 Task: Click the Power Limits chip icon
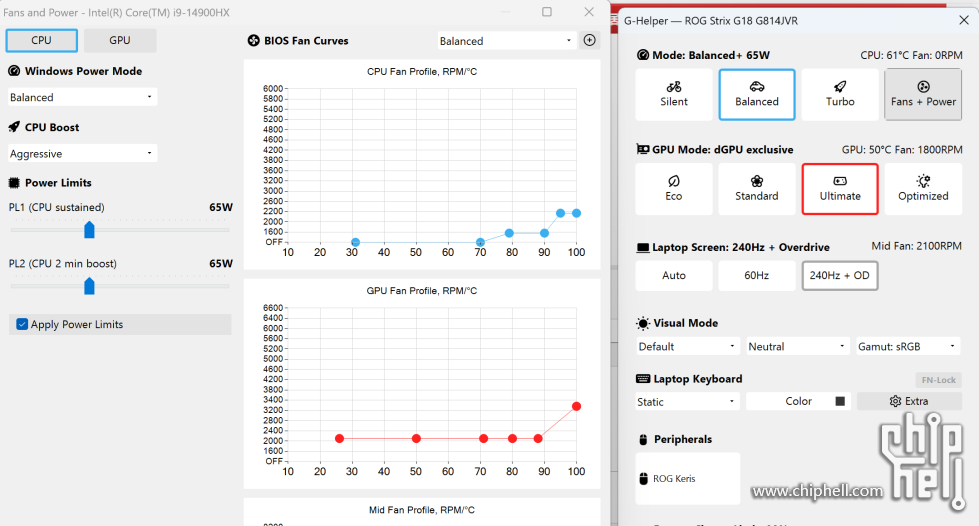(14, 182)
